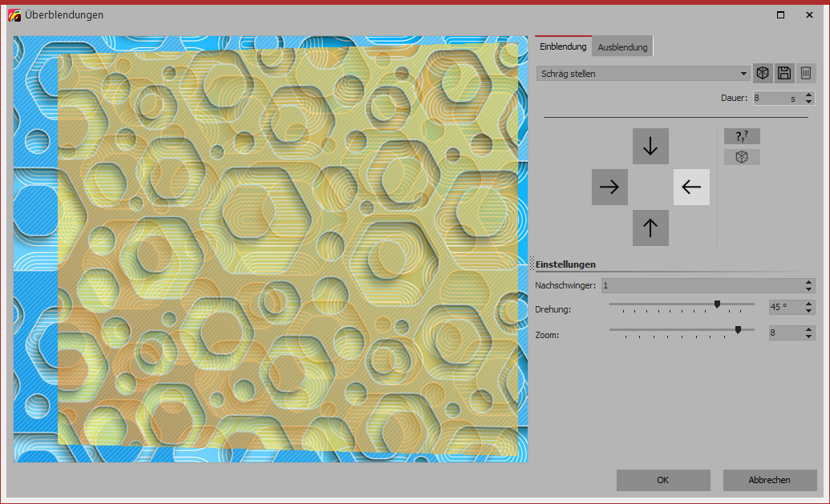Click the random transition dice icon
The height and width of the screenshot is (504, 830).
coord(763,73)
